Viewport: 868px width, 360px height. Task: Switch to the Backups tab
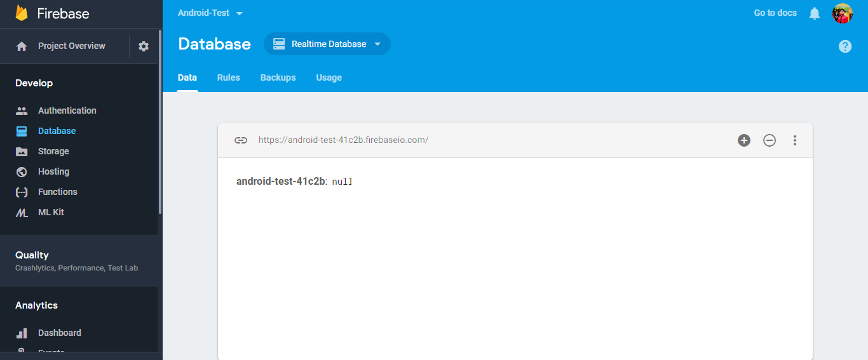278,77
